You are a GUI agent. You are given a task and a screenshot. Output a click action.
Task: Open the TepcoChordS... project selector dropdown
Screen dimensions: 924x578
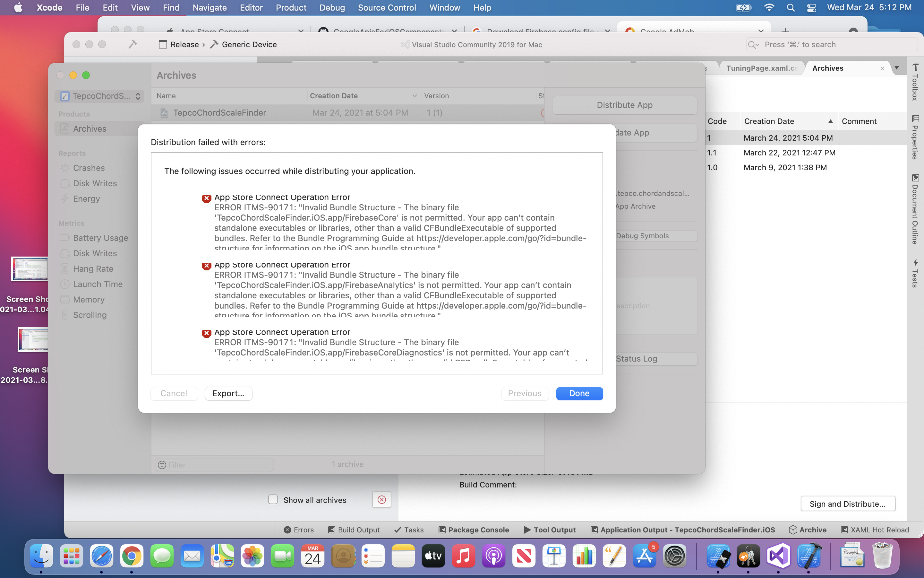(100, 96)
